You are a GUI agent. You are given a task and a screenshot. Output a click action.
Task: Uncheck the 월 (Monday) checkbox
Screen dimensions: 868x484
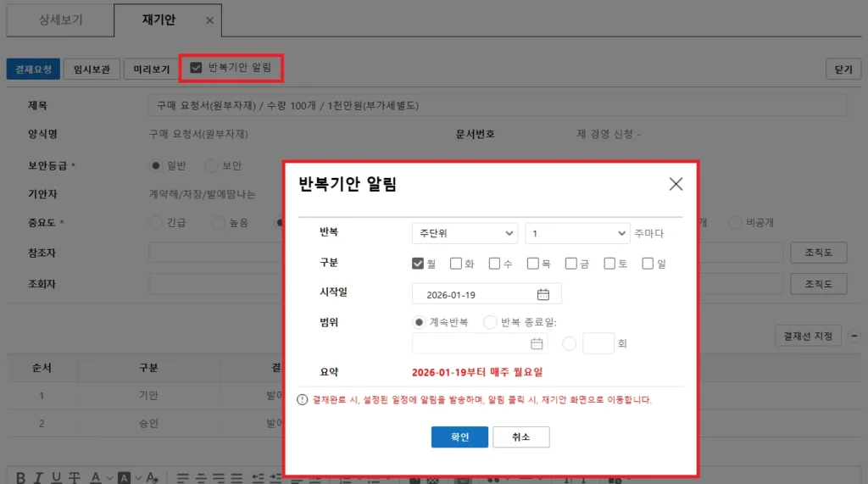tap(418, 264)
